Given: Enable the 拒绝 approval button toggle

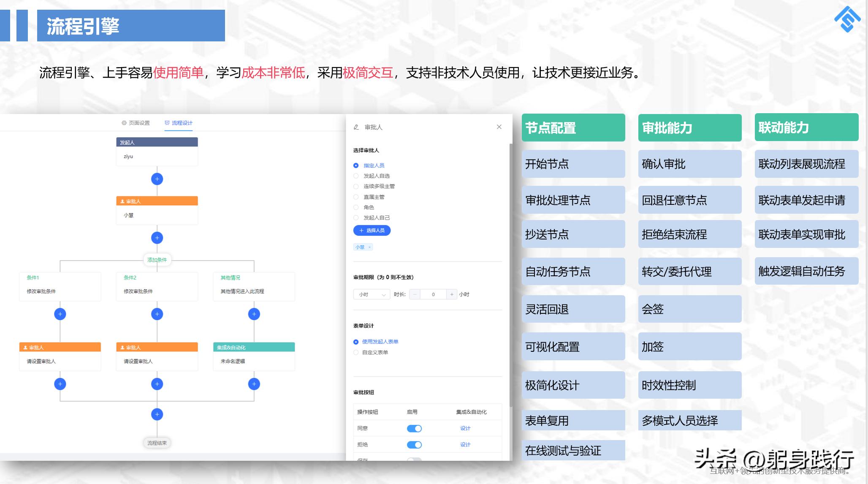Looking at the screenshot, I should tap(415, 445).
